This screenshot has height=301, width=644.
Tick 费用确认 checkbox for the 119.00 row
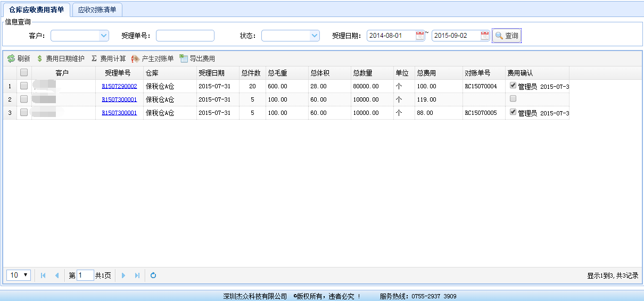(513, 98)
